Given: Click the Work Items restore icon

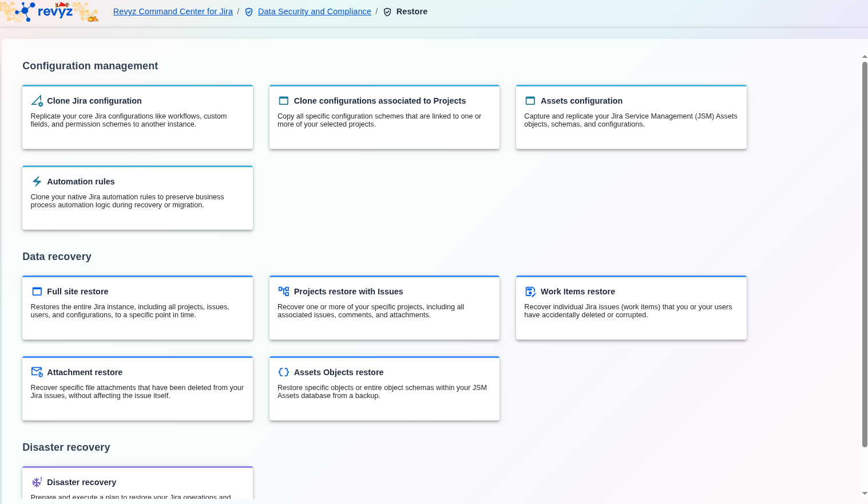Looking at the screenshot, I should 530,292.
